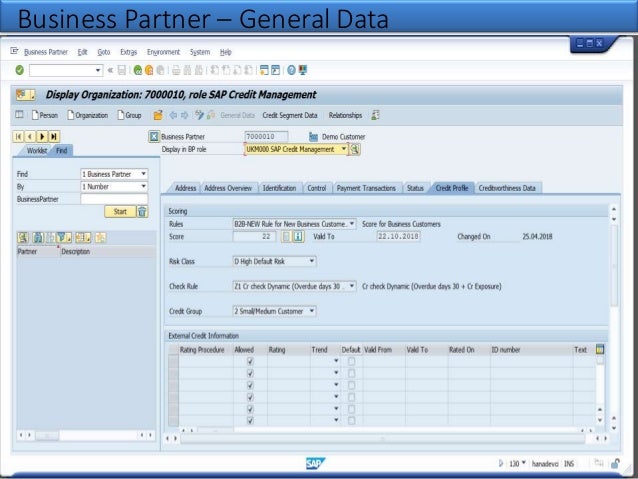Click the orange Exit toolbar icon
Image resolution: width=638 pixels, height=479 pixels.
pos(149,70)
